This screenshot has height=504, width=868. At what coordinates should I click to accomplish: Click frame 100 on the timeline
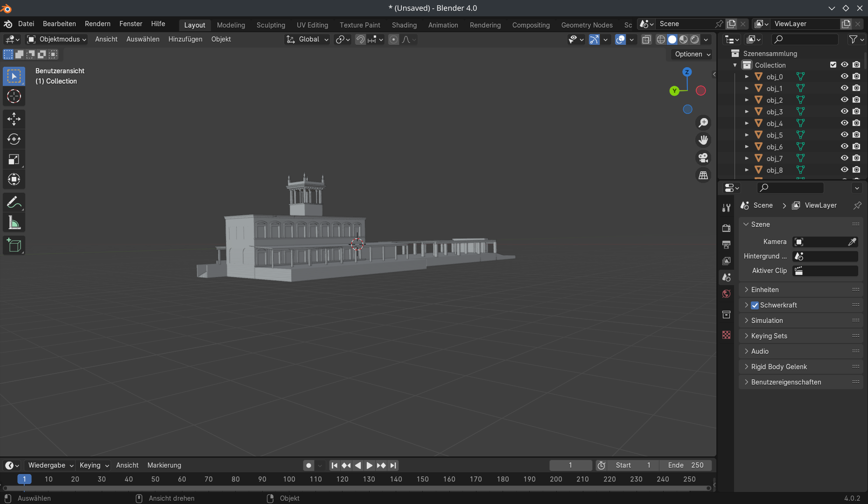point(289,479)
